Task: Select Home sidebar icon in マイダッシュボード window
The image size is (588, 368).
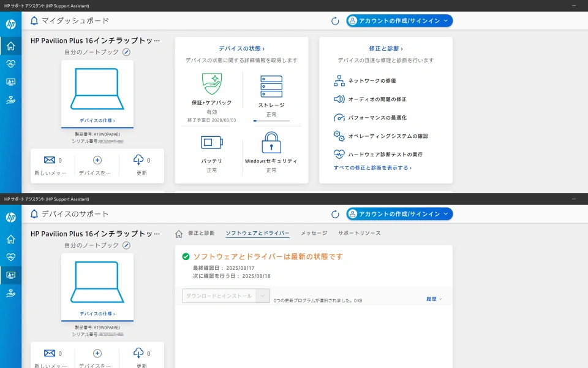Action: pyautogui.click(x=11, y=46)
